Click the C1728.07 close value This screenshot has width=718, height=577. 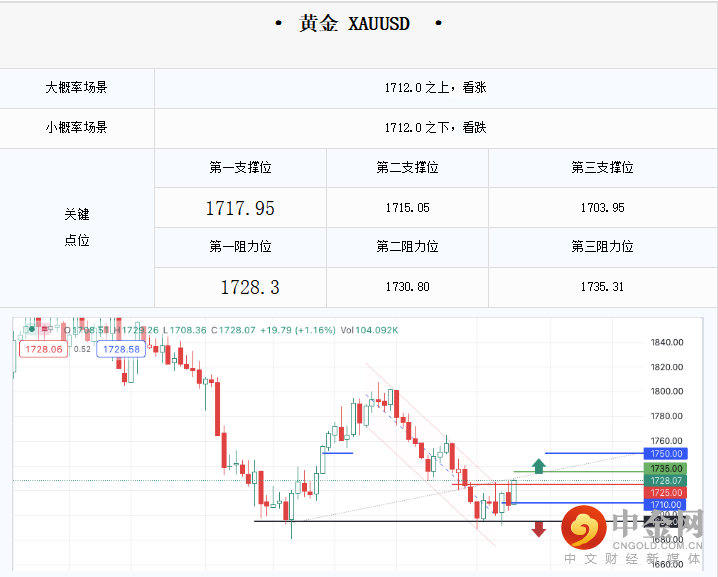(x=233, y=330)
